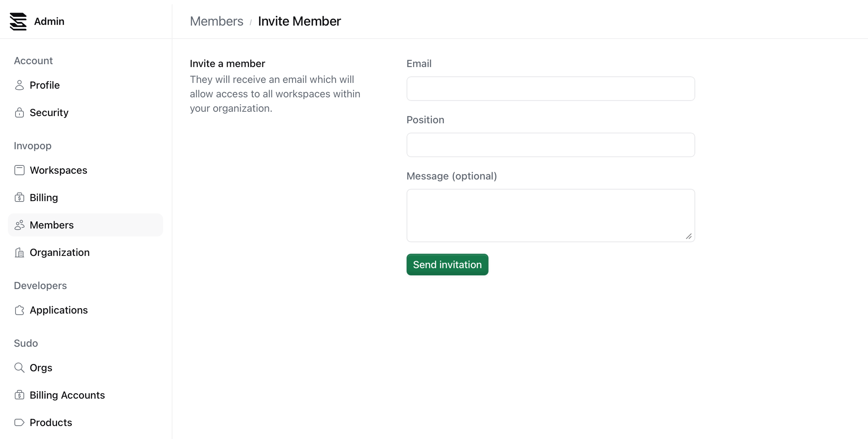Click the optional Message text area

(551, 216)
